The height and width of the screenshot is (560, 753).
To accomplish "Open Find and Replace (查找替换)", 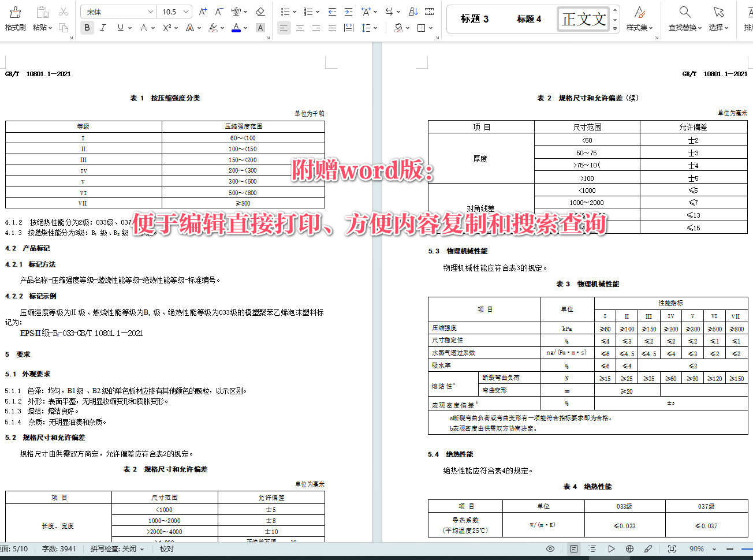I will pyautogui.click(x=684, y=18).
